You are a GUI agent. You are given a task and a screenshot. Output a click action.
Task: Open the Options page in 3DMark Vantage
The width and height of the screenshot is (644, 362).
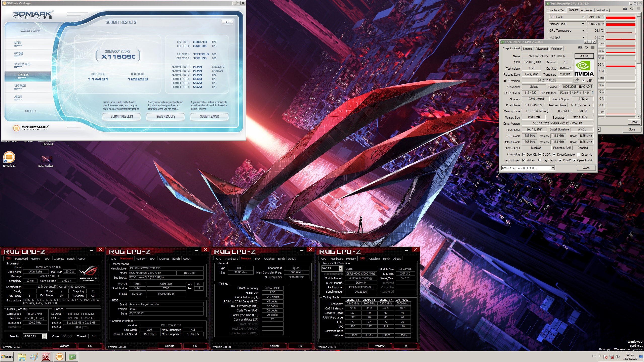[19, 54]
